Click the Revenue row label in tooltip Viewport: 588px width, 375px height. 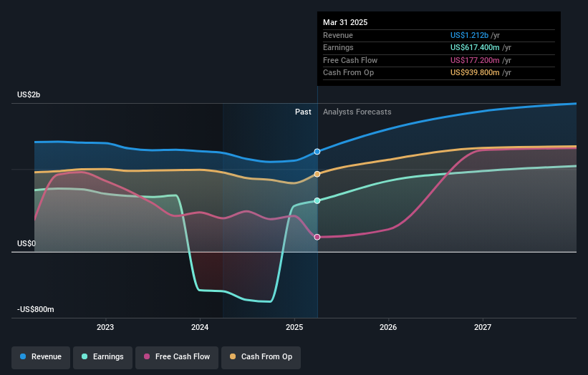coord(338,35)
